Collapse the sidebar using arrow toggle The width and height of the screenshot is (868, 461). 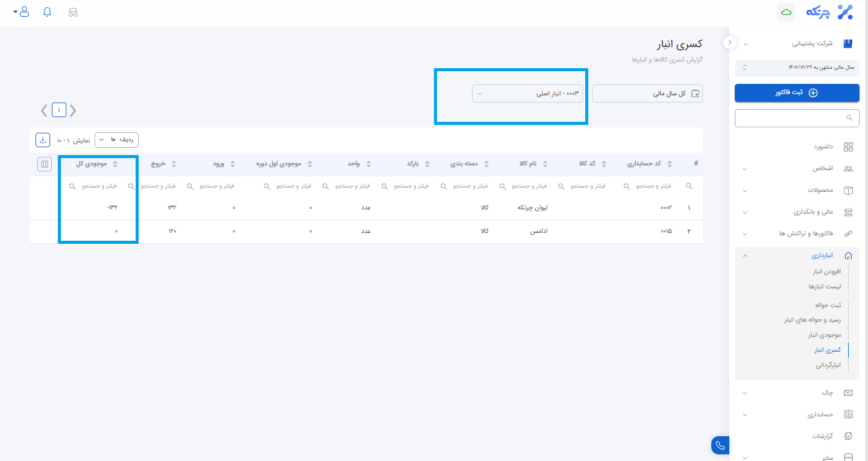click(x=729, y=42)
